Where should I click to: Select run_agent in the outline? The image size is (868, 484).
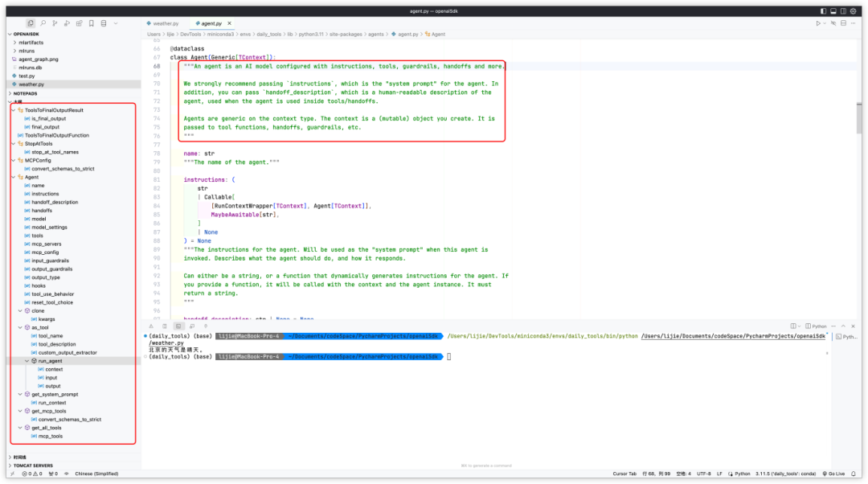tap(50, 361)
